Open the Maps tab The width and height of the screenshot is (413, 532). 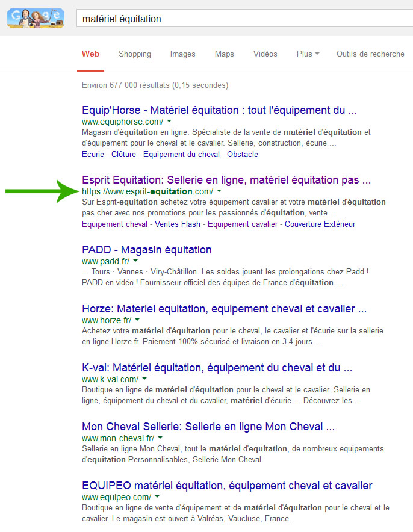click(225, 54)
